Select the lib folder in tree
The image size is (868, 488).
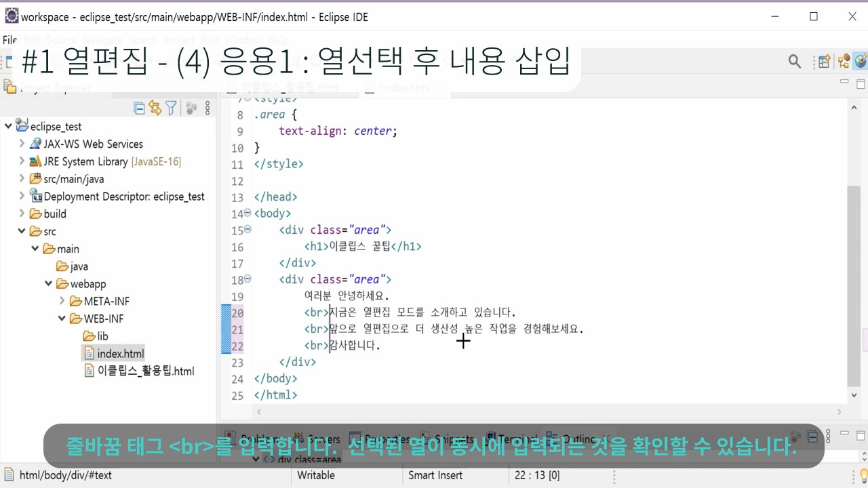(x=102, y=336)
